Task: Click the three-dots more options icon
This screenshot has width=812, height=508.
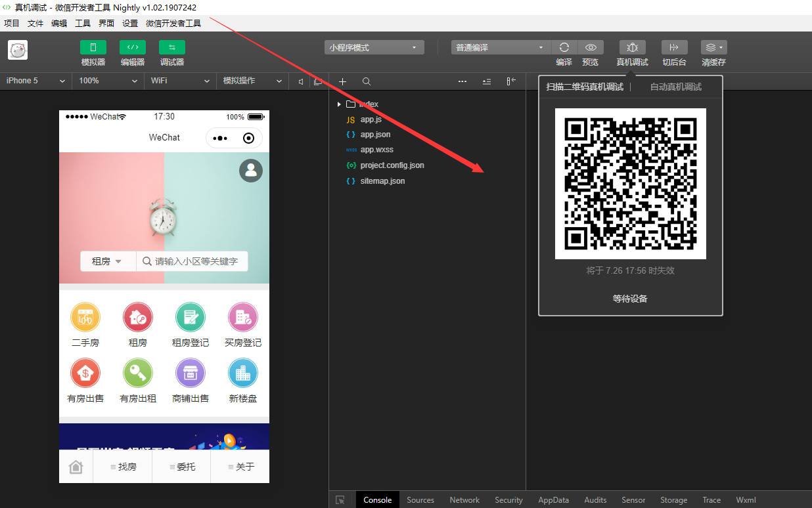Action: [462, 81]
